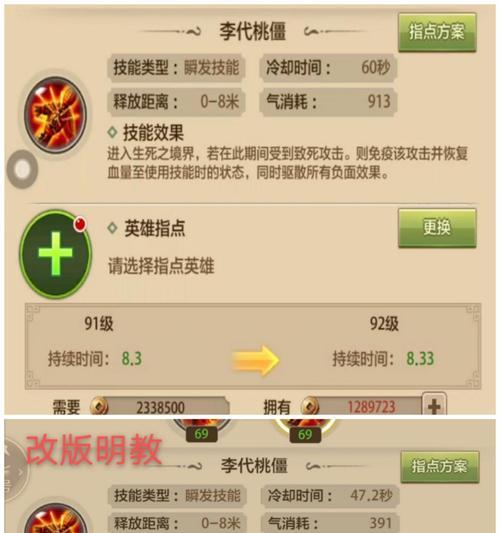Select the highlighted skill icon with level 69
Viewport: 500px width, 533px height.
pyautogui.click(x=305, y=430)
